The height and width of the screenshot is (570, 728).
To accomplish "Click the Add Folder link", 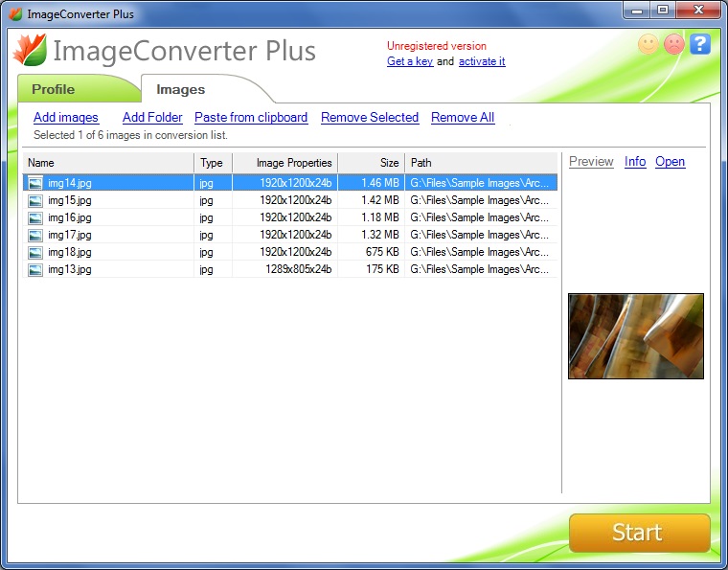I will [x=152, y=118].
